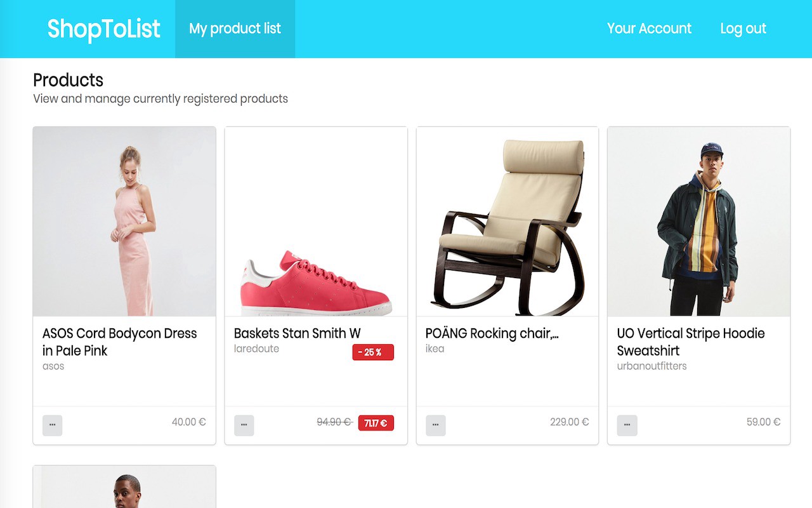812x508 pixels.
Task: Click the striped hoodie product image
Action: [698, 221]
